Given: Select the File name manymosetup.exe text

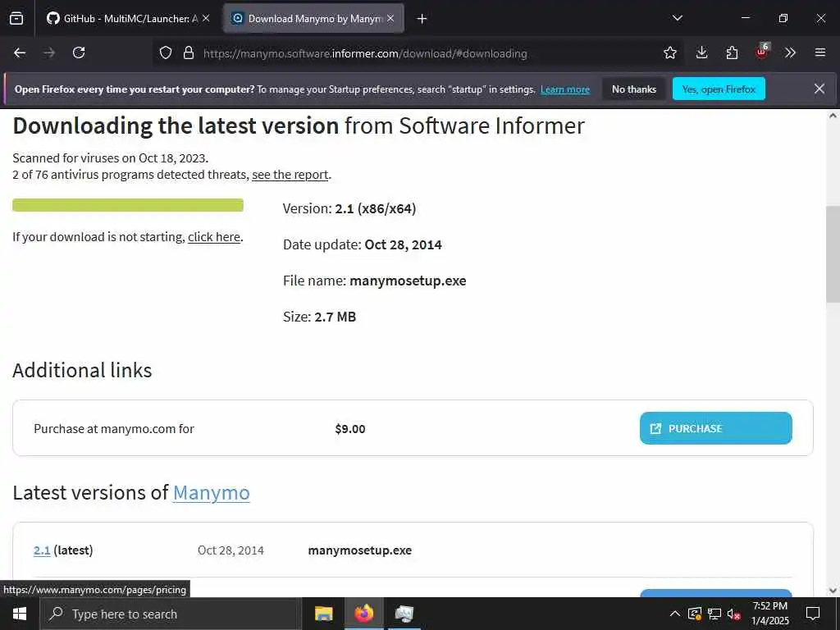Looking at the screenshot, I should (x=374, y=281).
